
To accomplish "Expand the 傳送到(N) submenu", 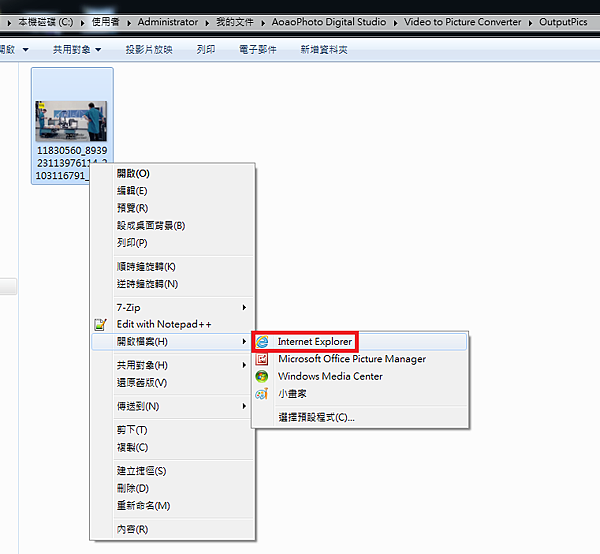I will 173,406.
